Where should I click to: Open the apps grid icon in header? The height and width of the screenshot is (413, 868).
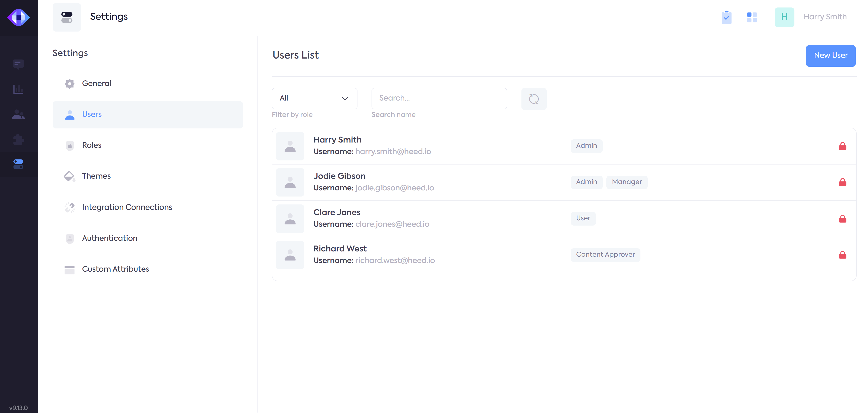[x=752, y=17]
